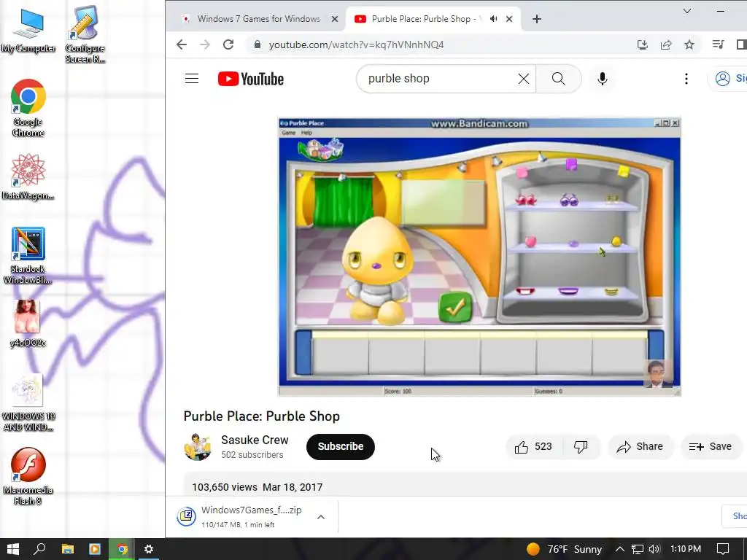
Task: Switch to the Windows 7 Games for Windows tab
Action: point(259,18)
